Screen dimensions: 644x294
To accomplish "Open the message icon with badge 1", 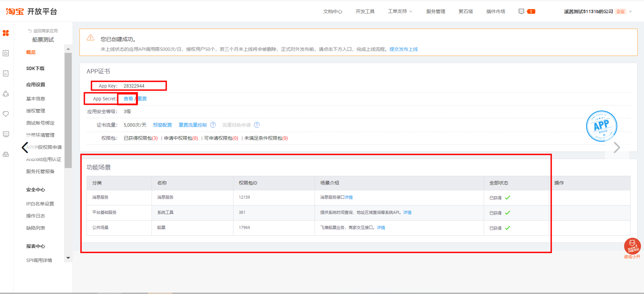I will [x=527, y=11].
